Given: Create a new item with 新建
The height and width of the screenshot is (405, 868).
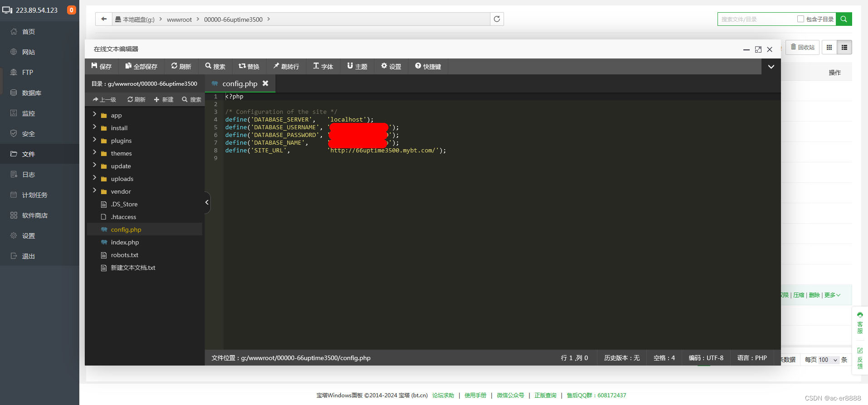Looking at the screenshot, I should tap(164, 99).
